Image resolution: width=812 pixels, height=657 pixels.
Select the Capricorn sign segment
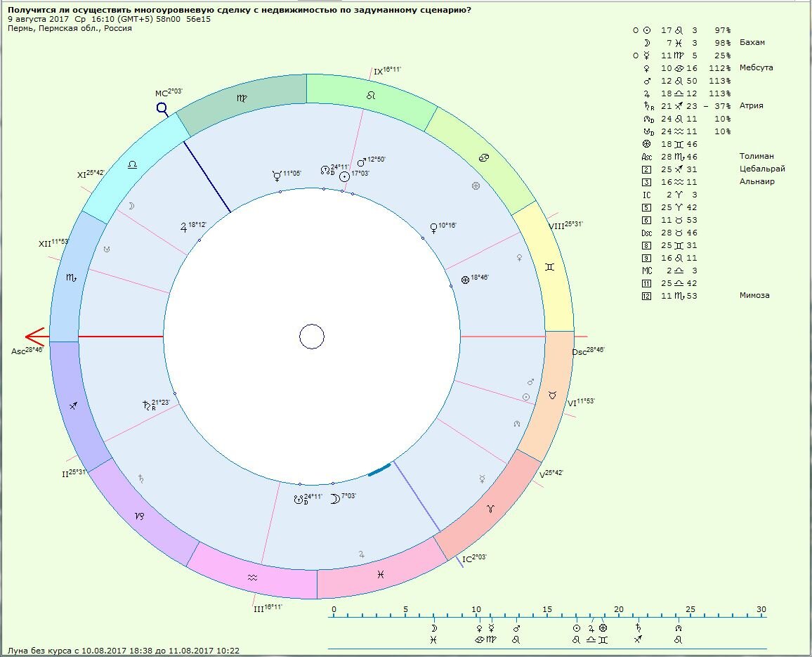[139, 516]
